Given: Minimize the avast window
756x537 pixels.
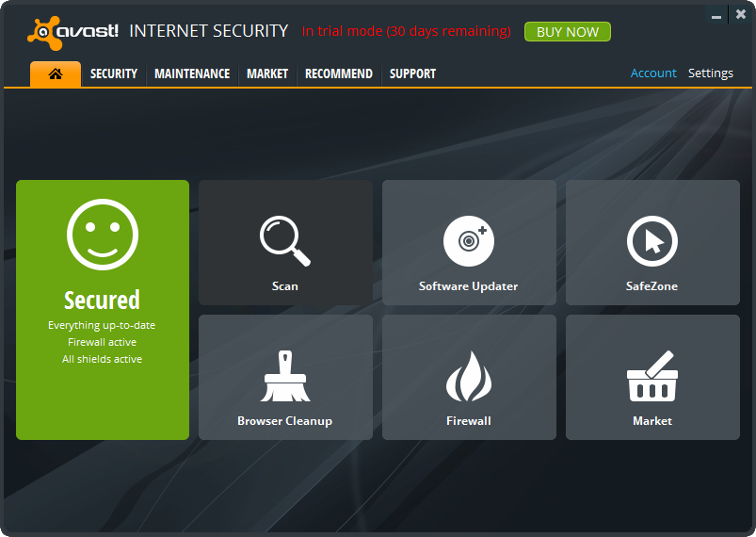Looking at the screenshot, I should tap(716, 15).
